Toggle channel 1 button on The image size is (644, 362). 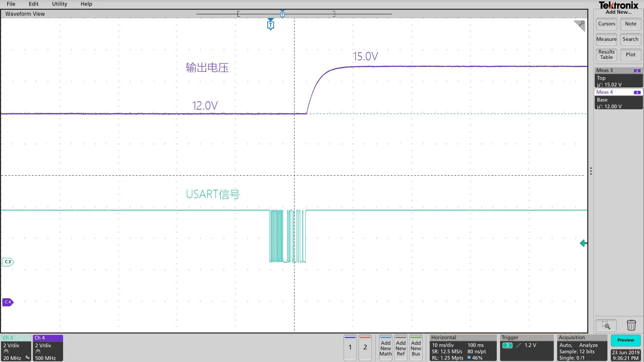click(x=350, y=348)
